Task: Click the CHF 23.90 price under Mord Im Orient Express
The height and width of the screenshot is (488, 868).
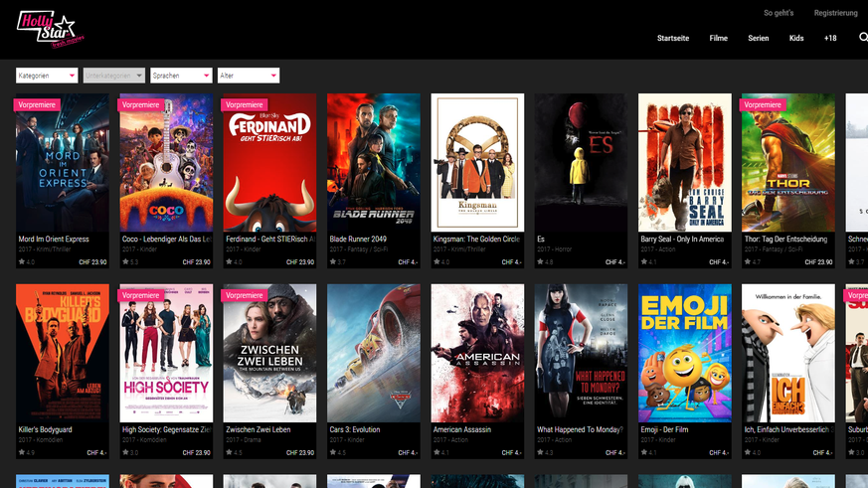Action: pos(93,261)
